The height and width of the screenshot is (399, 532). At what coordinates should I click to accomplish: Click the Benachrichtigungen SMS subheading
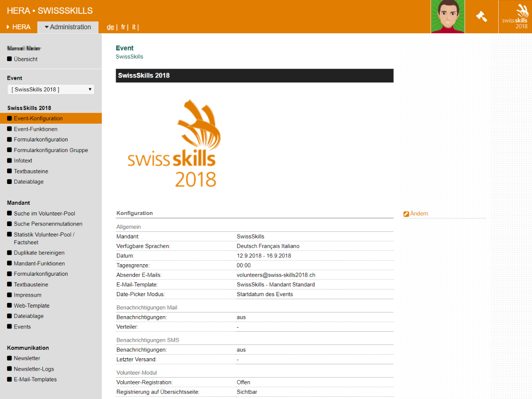pos(148,340)
